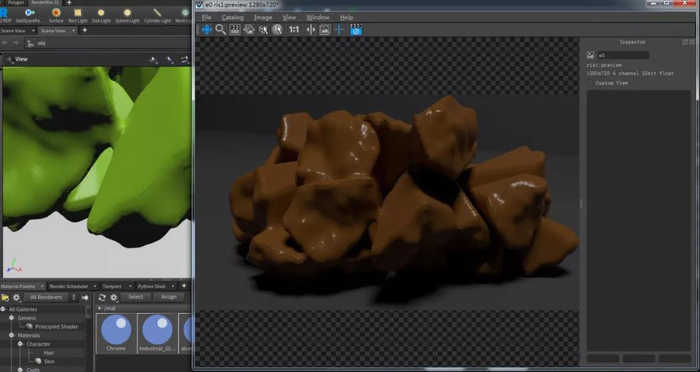Add a Disk Light from the shelf
This screenshot has height=372, width=700.
pyautogui.click(x=101, y=15)
